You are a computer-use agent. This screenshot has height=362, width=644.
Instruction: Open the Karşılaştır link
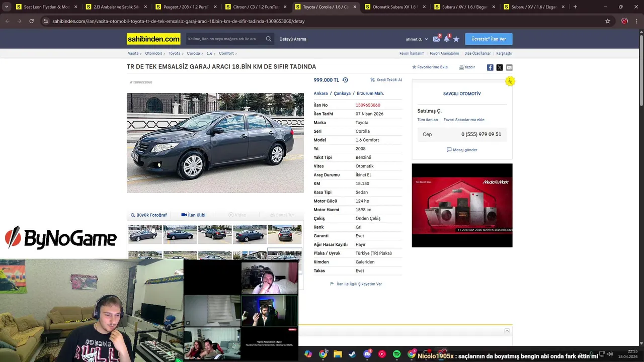504,53
